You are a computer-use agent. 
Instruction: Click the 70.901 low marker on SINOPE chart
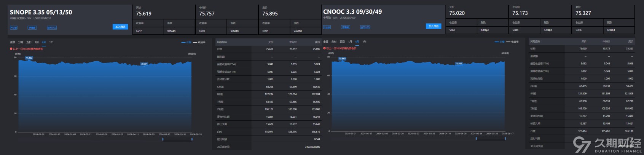point(144,64)
